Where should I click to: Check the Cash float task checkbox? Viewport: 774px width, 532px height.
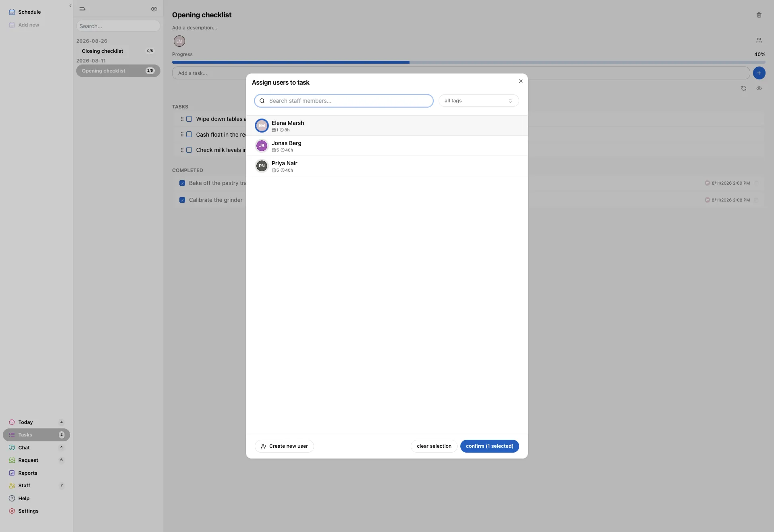189,135
